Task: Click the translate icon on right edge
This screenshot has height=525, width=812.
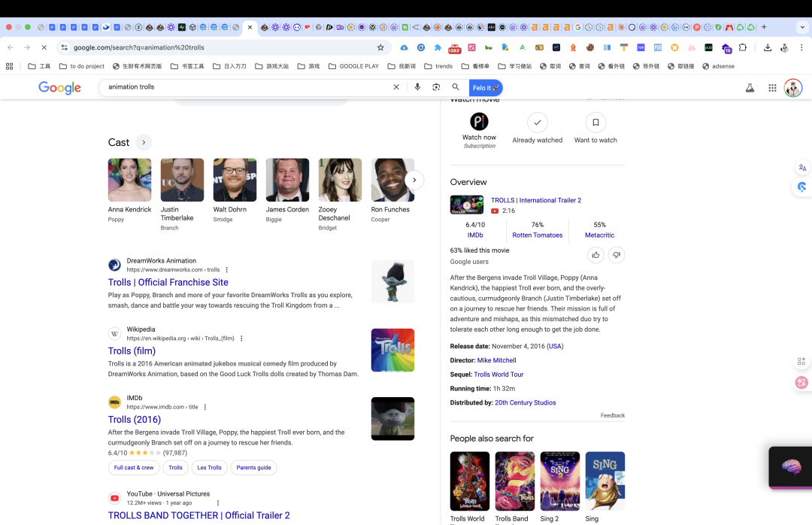Action: (x=802, y=168)
